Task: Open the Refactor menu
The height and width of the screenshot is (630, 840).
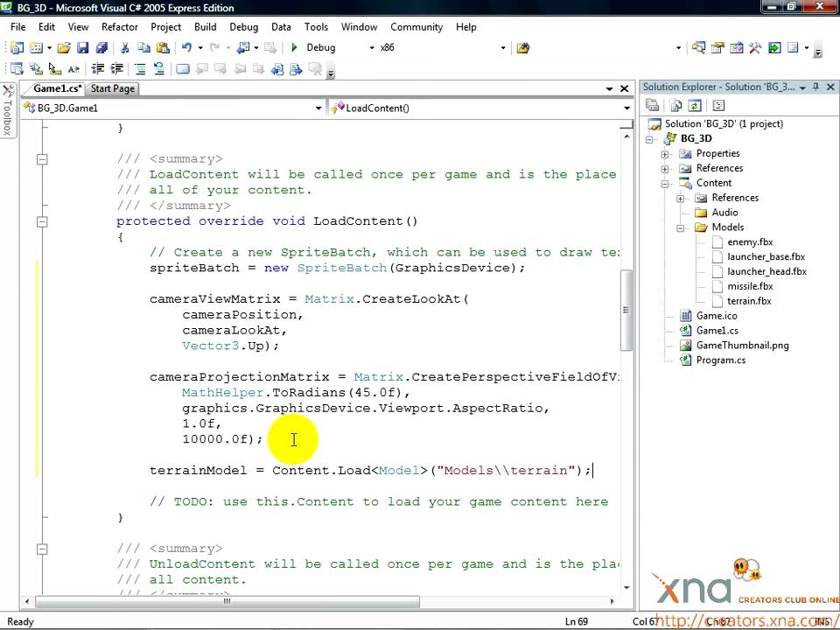Action: 120,27
